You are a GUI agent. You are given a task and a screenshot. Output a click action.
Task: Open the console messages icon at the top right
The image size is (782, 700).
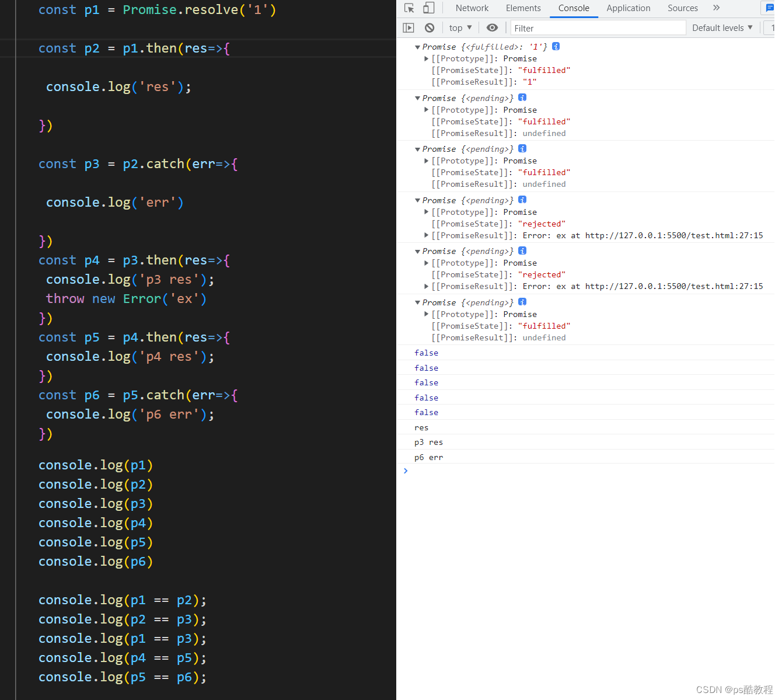[769, 8]
